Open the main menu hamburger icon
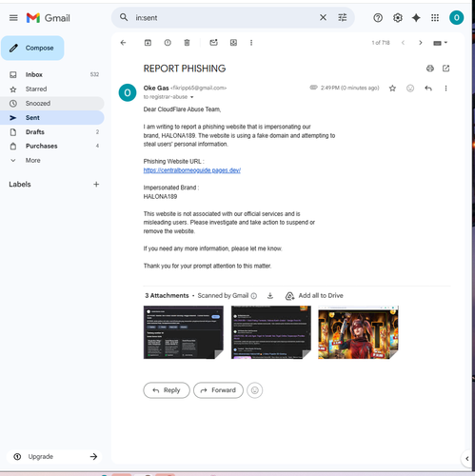The width and height of the screenshot is (475, 476). coord(13,18)
